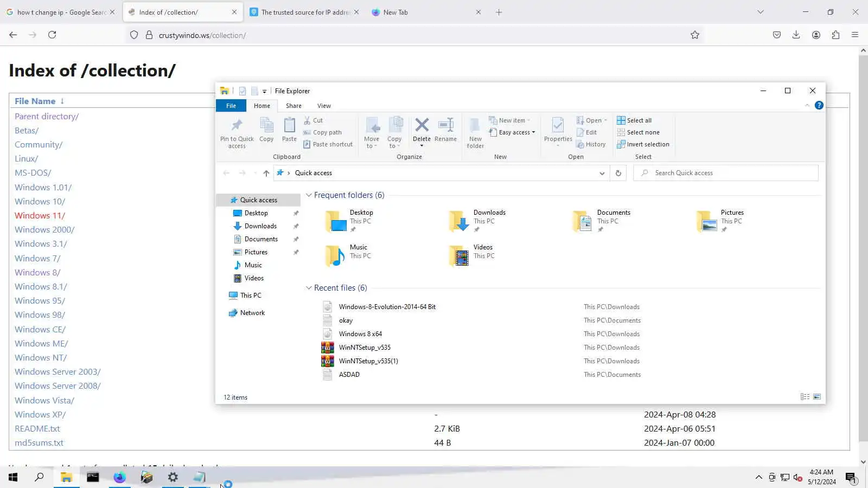
Task: Select Quick access in navigation pane
Action: [258, 200]
